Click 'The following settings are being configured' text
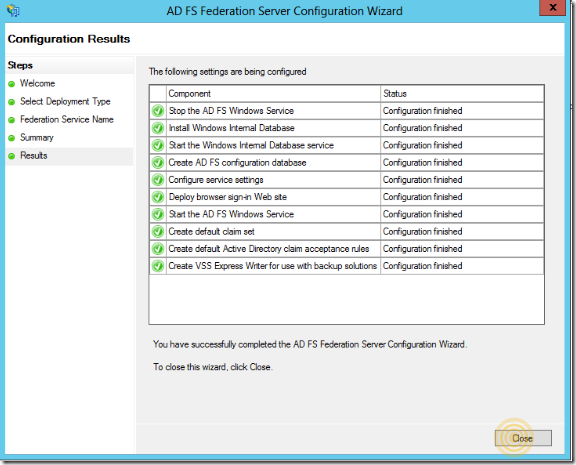The width and height of the screenshot is (576, 465). point(227,72)
